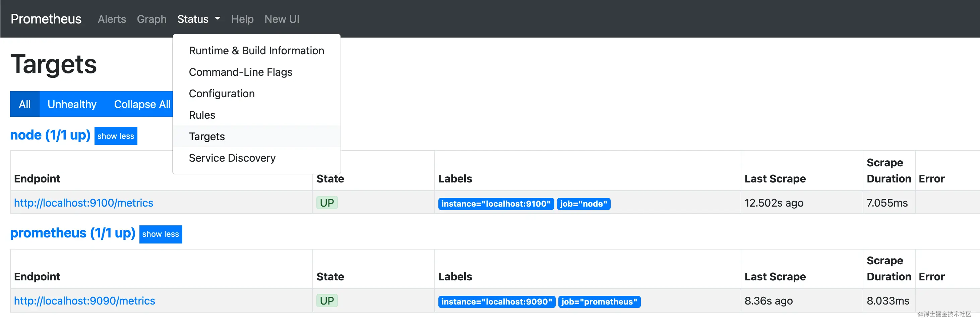Viewport: 980px width, 326px height.
Task: Click the 7.055ms scrape duration value
Action: point(887,203)
